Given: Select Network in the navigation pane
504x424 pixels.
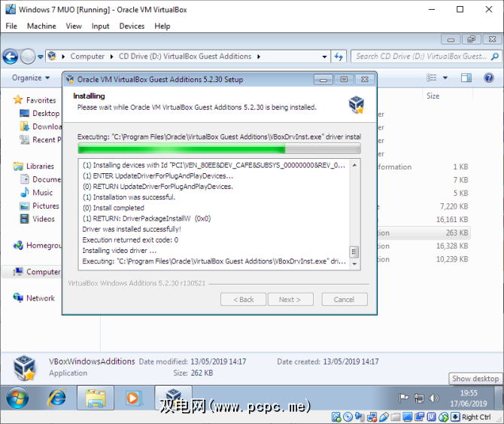Looking at the screenshot, I should point(41,298).
